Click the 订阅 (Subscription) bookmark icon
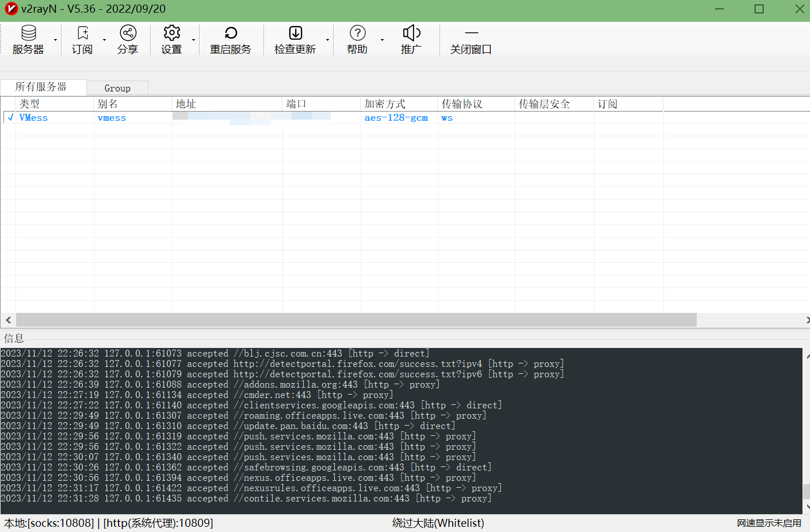810x532 pixels. point(82,33)
